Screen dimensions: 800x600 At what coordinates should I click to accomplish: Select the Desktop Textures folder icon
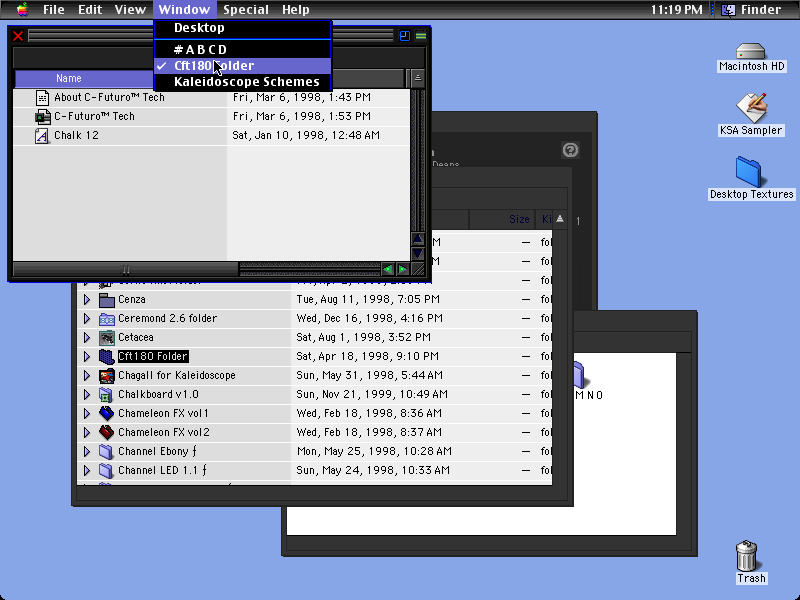click(748, 171)
